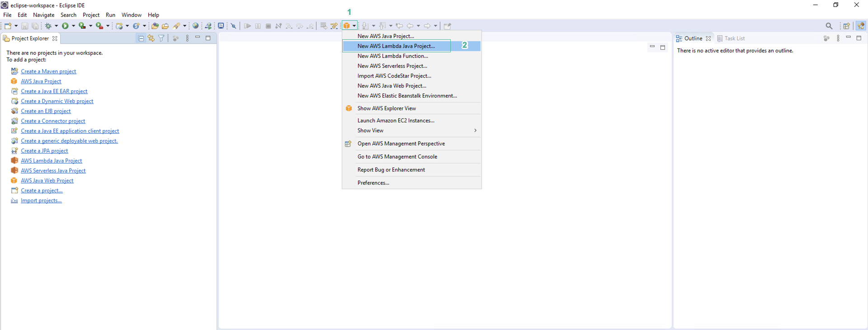Expand the Show View submenu
The image size is (868, 330).
tap(412, 130)
